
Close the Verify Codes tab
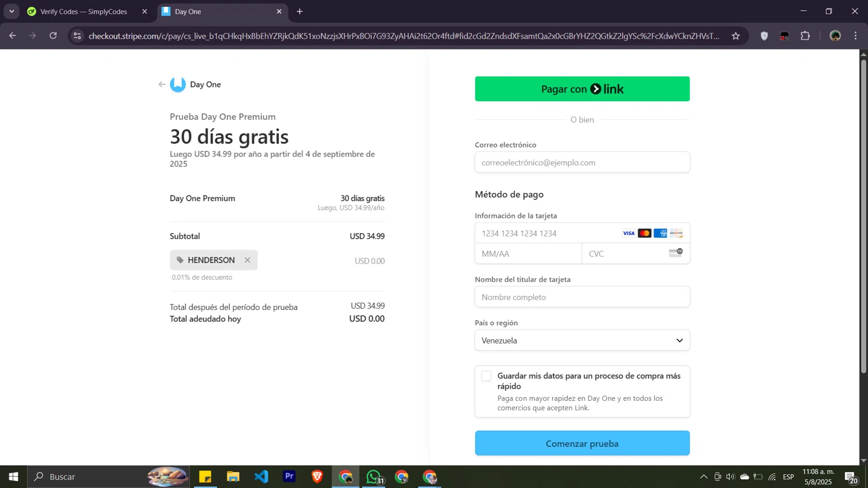click(145, 12)
